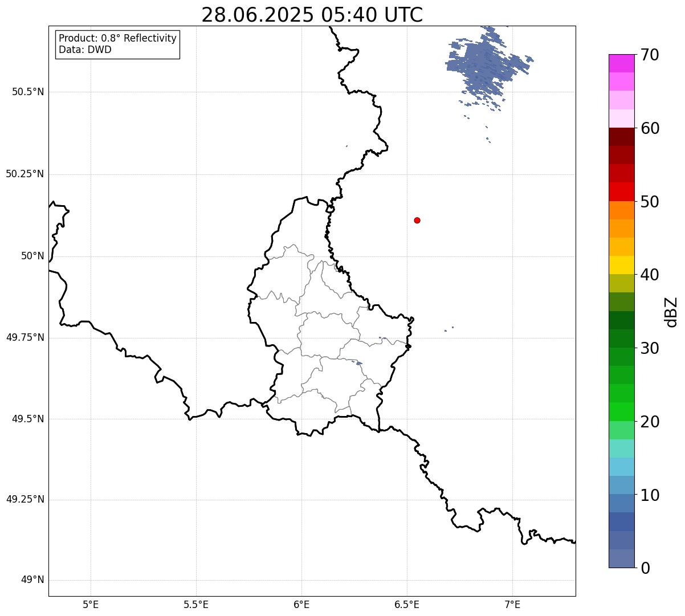Click the magenta top colorbar swatch
This screenshot has width=685, height=616.
(621, 63)
